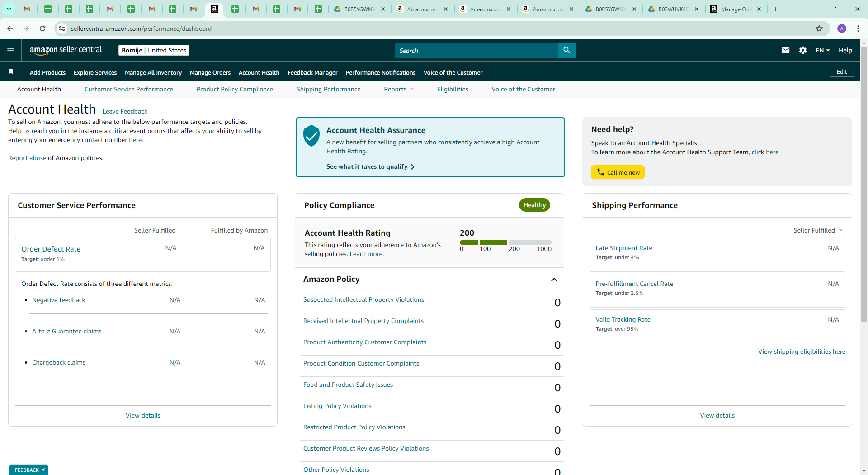Click the Amazon Seller Central logo
Viewport: 868px width, 475px height.
pyautogui.click(x=66, y=50)
